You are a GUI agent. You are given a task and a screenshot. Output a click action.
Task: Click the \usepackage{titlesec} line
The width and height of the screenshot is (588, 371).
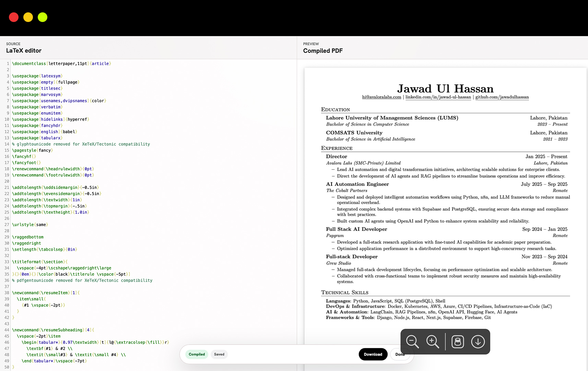tap(37, 88)
